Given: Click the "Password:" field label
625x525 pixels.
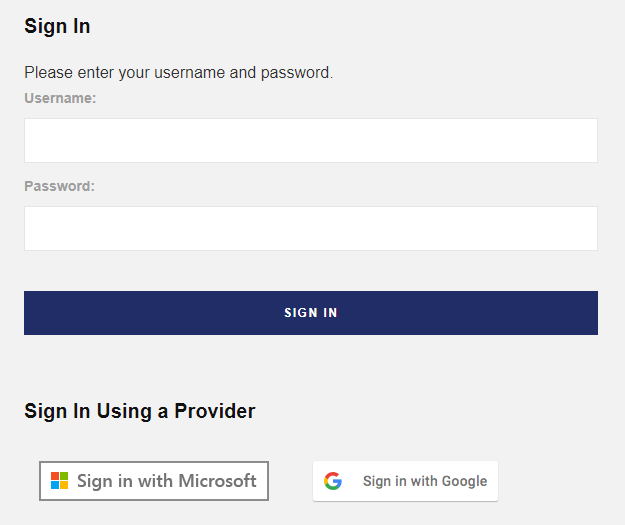Looking at the screenshot, I should tap(59, 186).
